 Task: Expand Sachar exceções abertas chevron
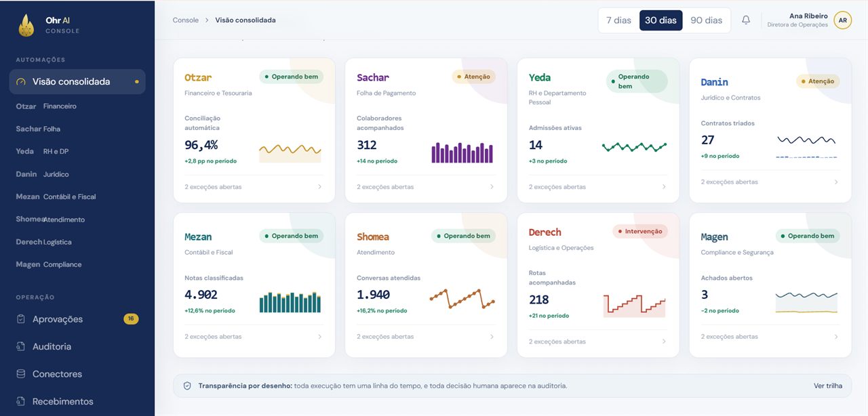[x=492, y=187]
